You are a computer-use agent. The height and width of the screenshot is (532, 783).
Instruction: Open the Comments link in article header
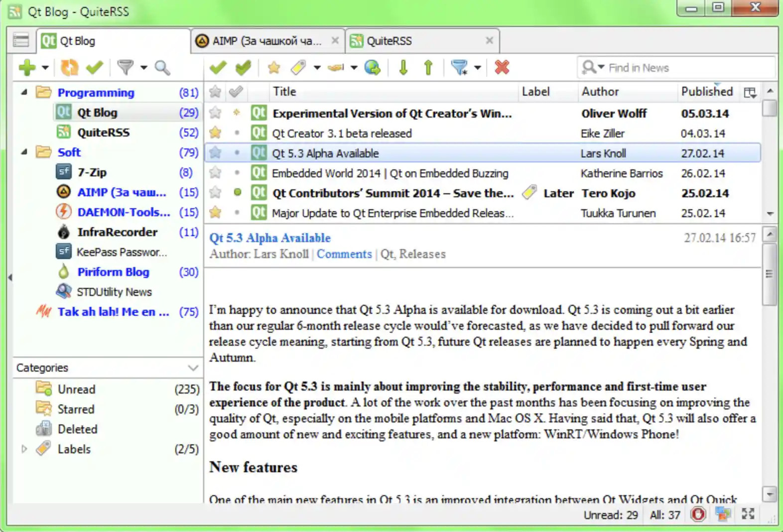coord(344,254)
